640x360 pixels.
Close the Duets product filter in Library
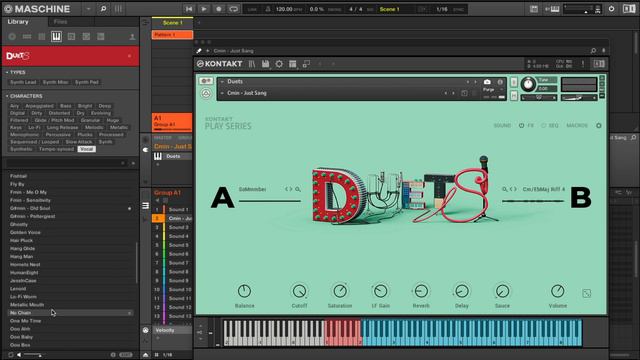coord(130,56)
